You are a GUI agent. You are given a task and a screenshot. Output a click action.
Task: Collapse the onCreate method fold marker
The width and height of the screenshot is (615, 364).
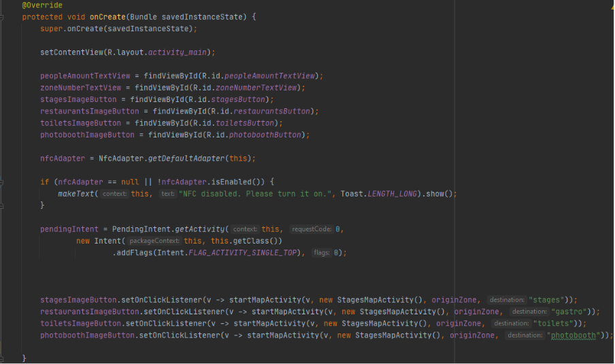click(x=3, y=17)
